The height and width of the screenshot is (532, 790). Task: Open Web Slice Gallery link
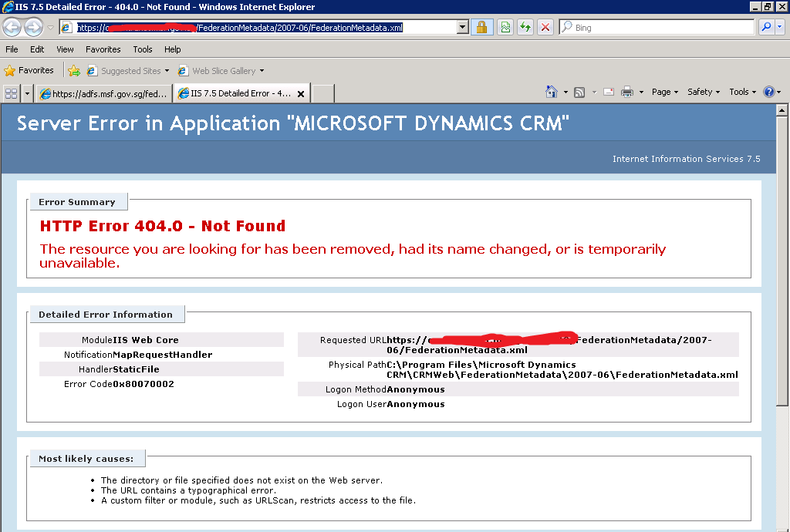click(x=221, y=70)
